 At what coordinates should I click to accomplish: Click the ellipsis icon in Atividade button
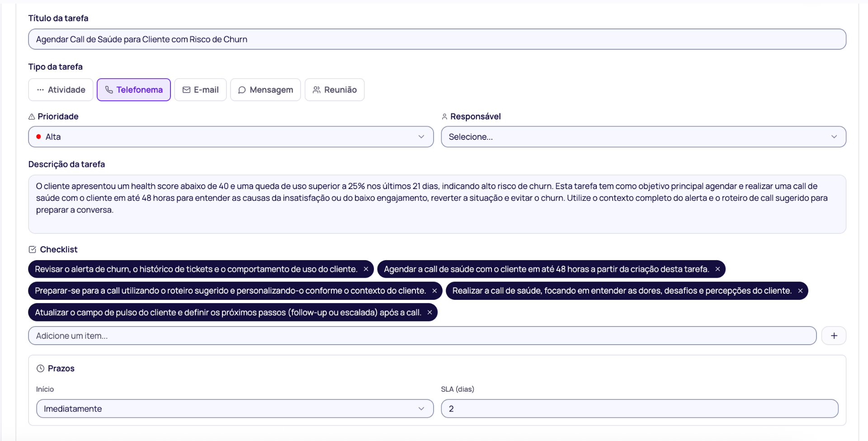click(41, 90)
